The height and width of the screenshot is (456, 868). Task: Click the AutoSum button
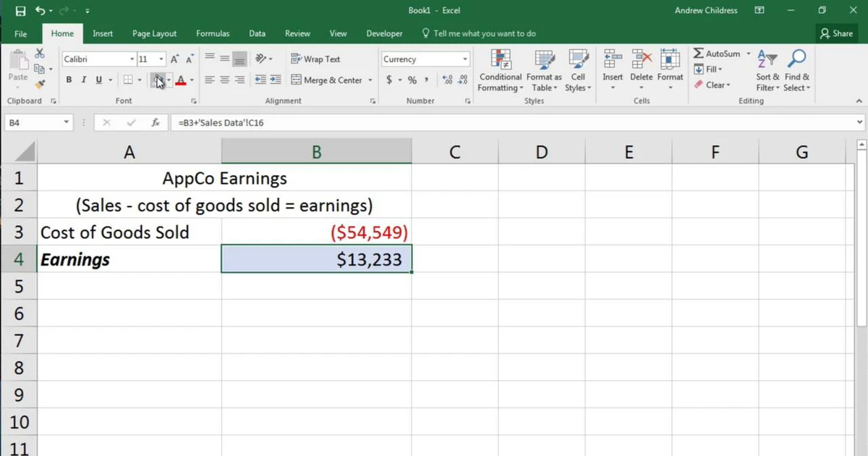pyautogui.click(x=717, y=54)
